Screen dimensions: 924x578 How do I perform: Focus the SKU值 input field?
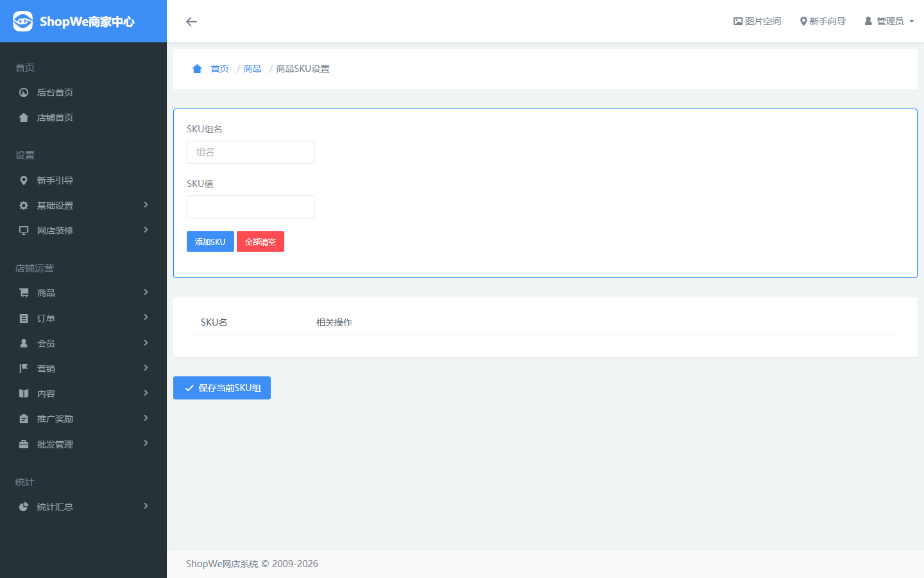click(x=251, y=207)
